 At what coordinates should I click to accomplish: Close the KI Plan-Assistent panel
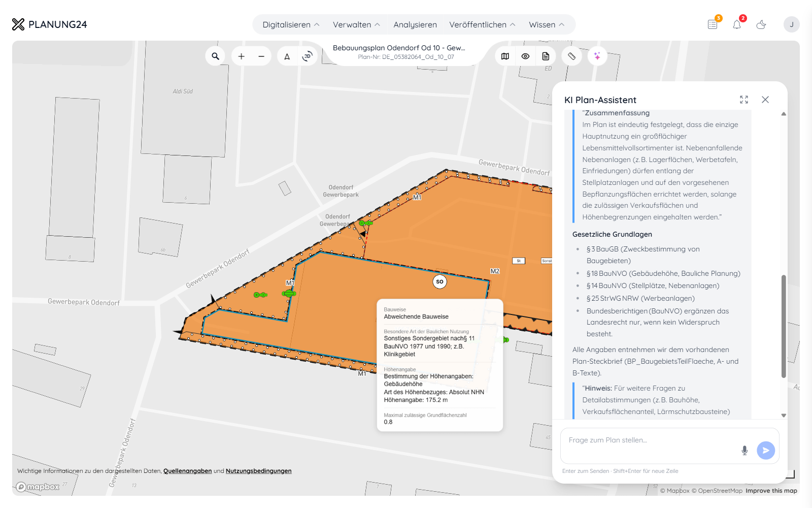(x=765, y=100)
